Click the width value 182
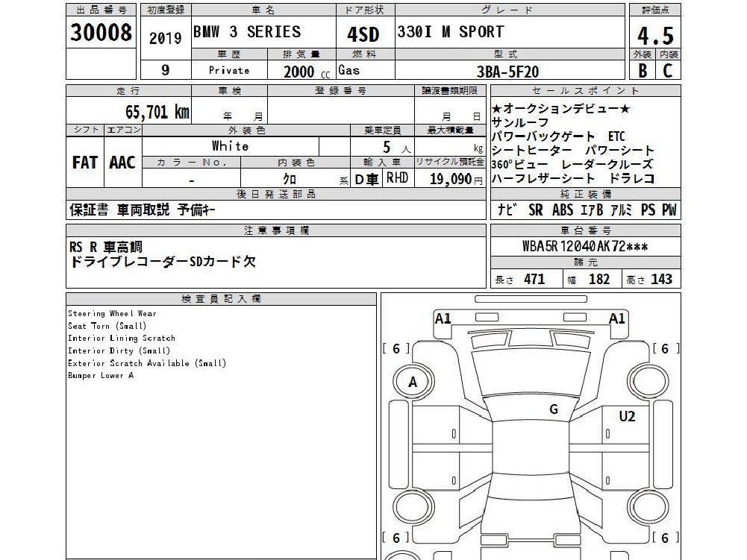This screenshot has height=560, width=747. (x=598, y=279)
